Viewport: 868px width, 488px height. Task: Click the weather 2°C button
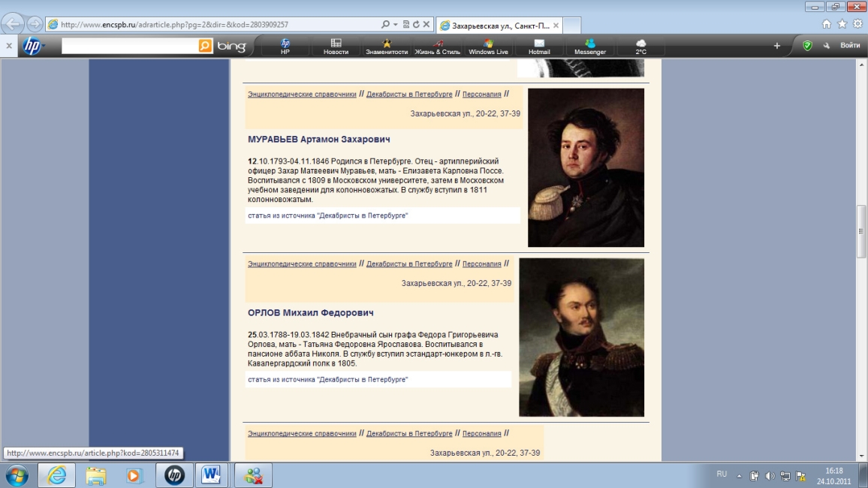640,47
